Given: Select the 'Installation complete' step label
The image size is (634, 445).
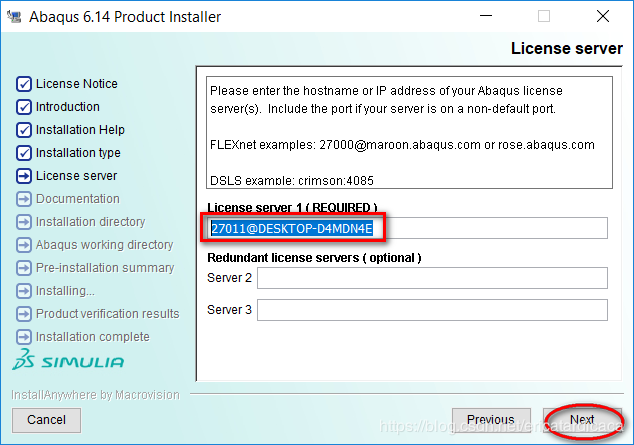Looking at the screenshot, I should [x=93, y=337].
